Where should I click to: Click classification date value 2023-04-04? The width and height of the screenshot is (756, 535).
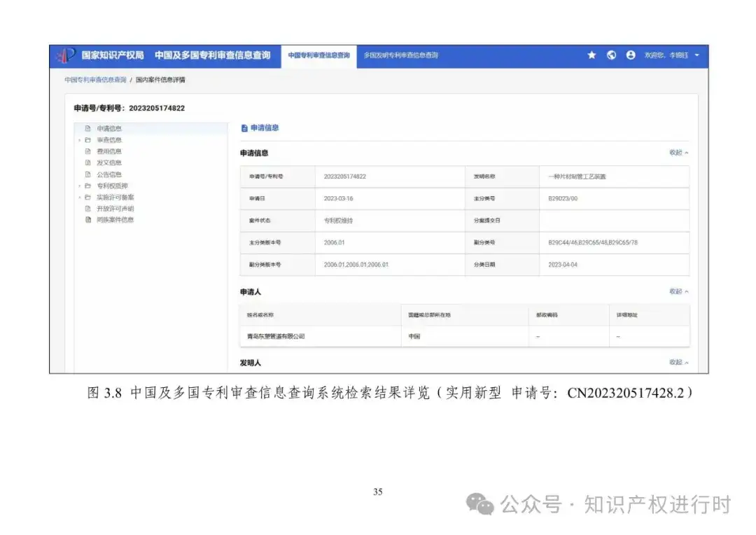point(563,265)
